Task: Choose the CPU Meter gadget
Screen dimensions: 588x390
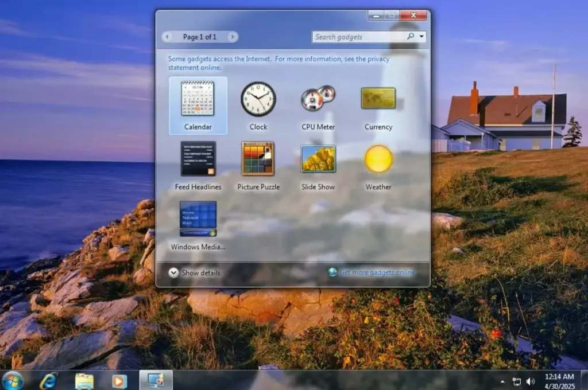Action: click(x=318, y=99)
